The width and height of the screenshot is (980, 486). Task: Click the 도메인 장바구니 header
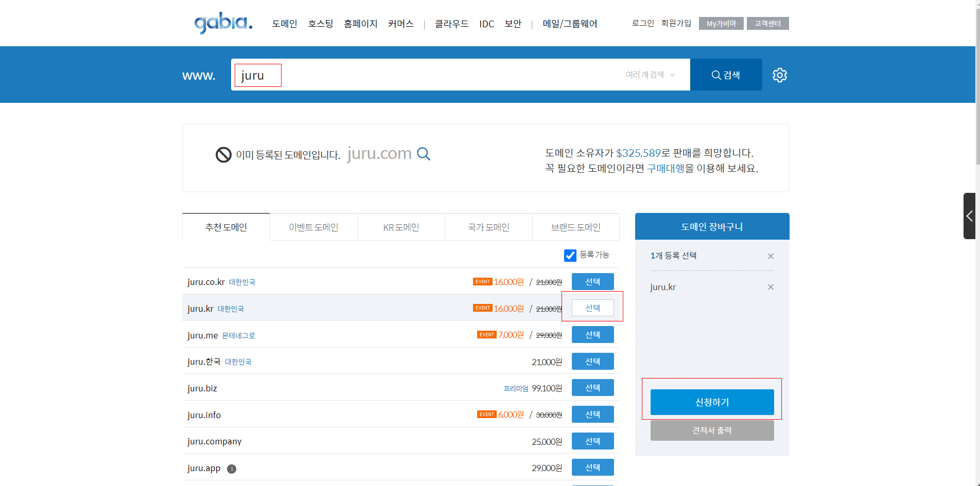point(712,226)
